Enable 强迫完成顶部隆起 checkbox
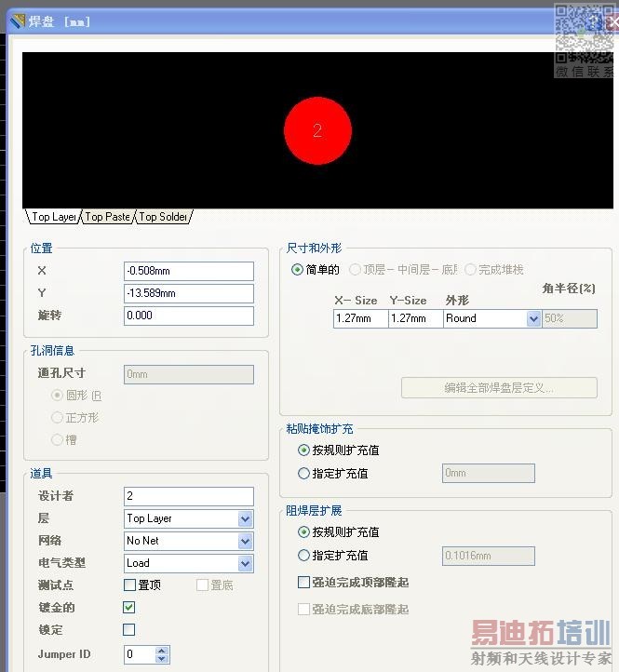 pos(303,582)
